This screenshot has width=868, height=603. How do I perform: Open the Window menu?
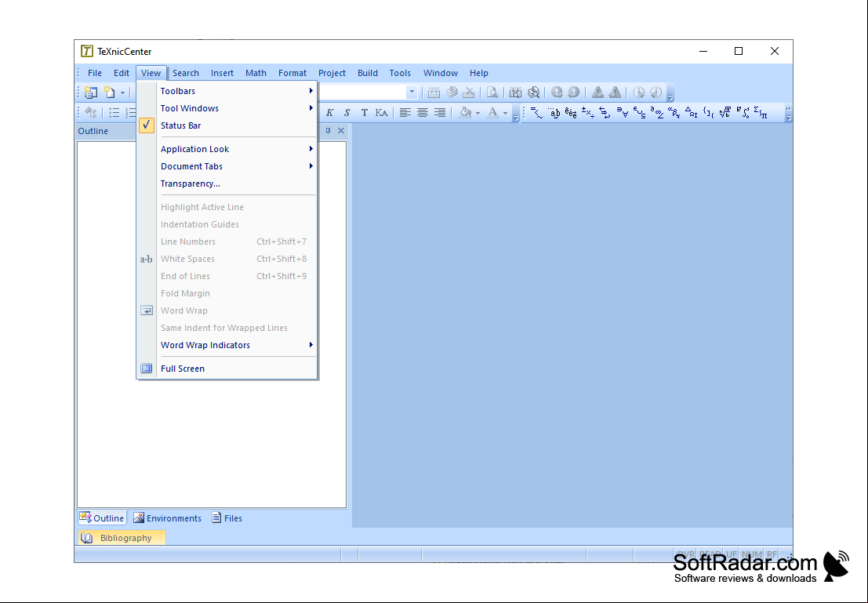click(x=441, y=73)
